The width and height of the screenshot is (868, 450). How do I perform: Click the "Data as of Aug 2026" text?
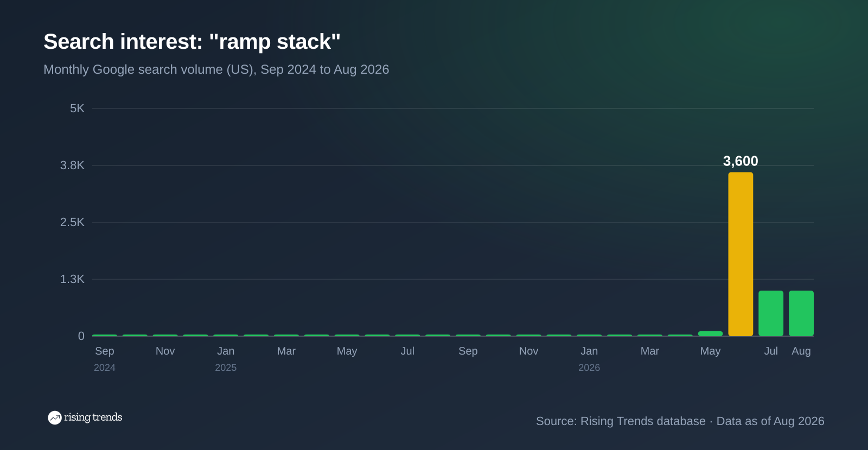click(770, 421)
